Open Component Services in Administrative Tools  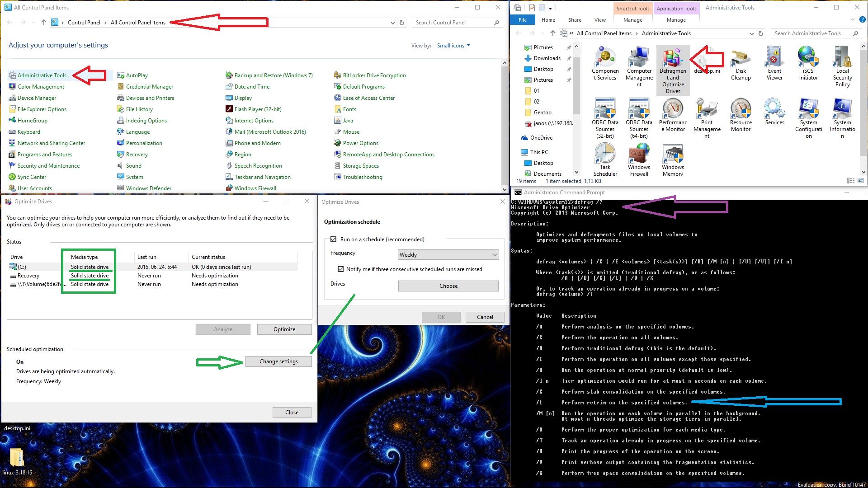[605, 64]
